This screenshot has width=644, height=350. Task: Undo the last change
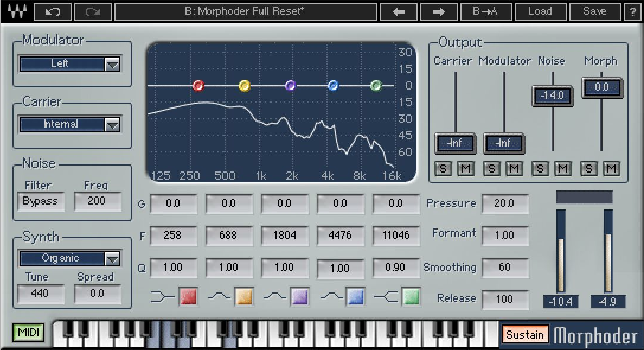point(52,11)
